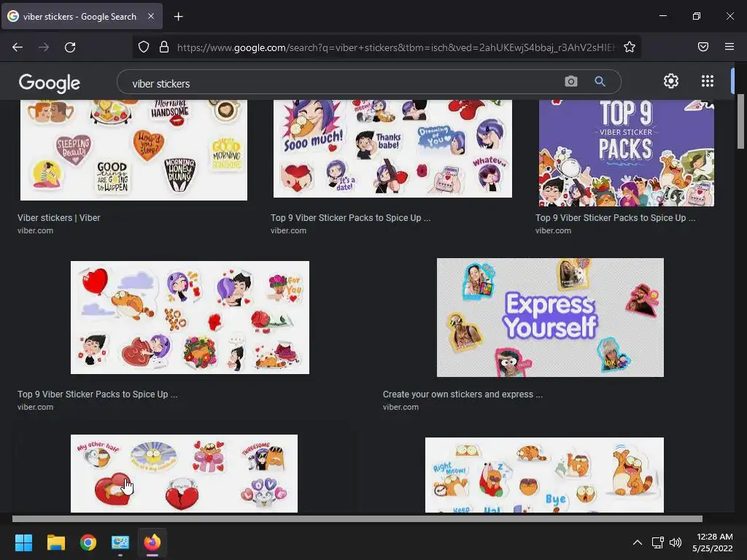The height and width of the screenshot is (560, 747).
Task: Click viber.com under Create your own stickers
Action: point(400,407)
